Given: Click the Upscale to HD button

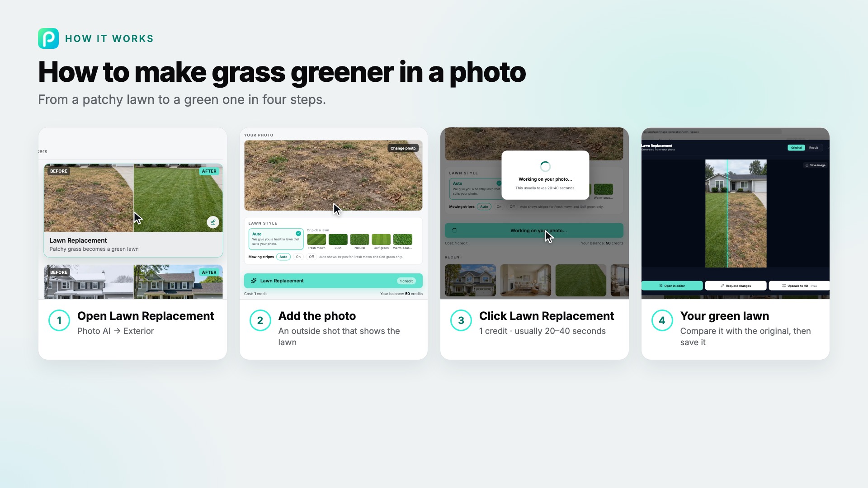Looking at the screenshot, I should (799, 286).
